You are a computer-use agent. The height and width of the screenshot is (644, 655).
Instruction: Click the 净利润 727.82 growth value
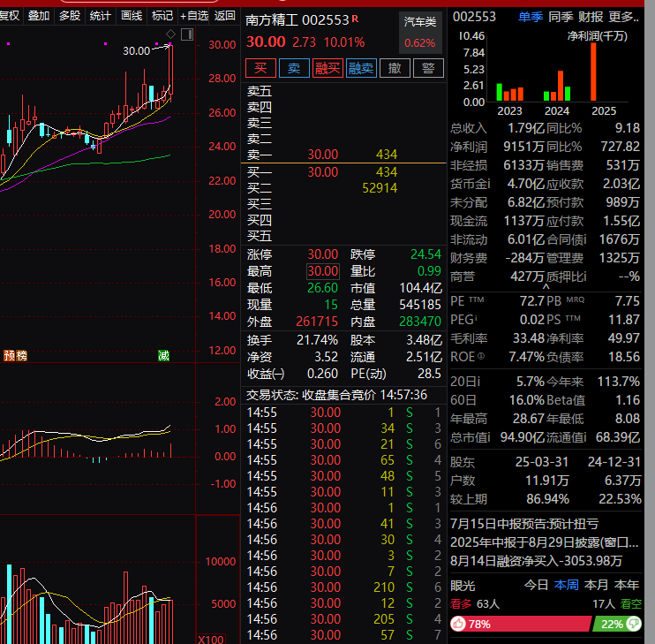pyautogui.click(x=620, y=147)
